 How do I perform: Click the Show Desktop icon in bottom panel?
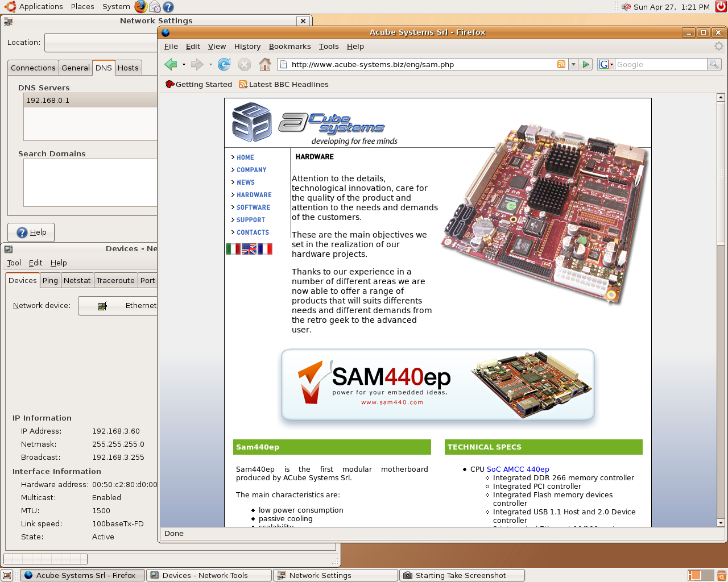coord(7,575)
